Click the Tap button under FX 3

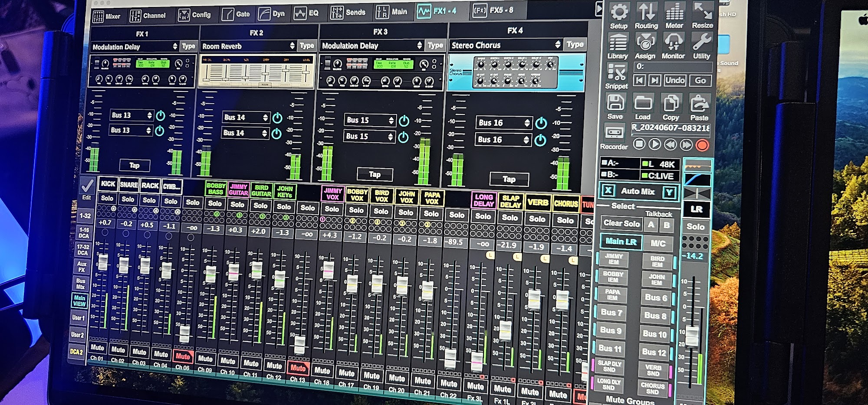[x=375, y=174]
